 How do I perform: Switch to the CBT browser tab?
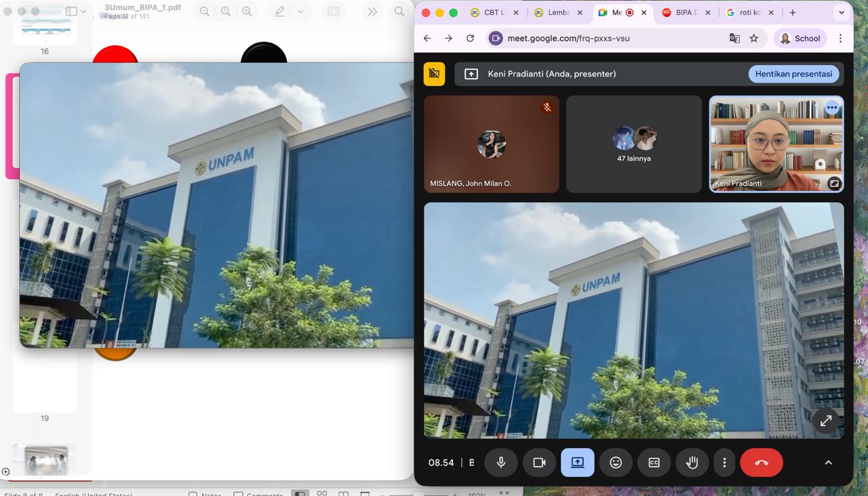(494, 13)
